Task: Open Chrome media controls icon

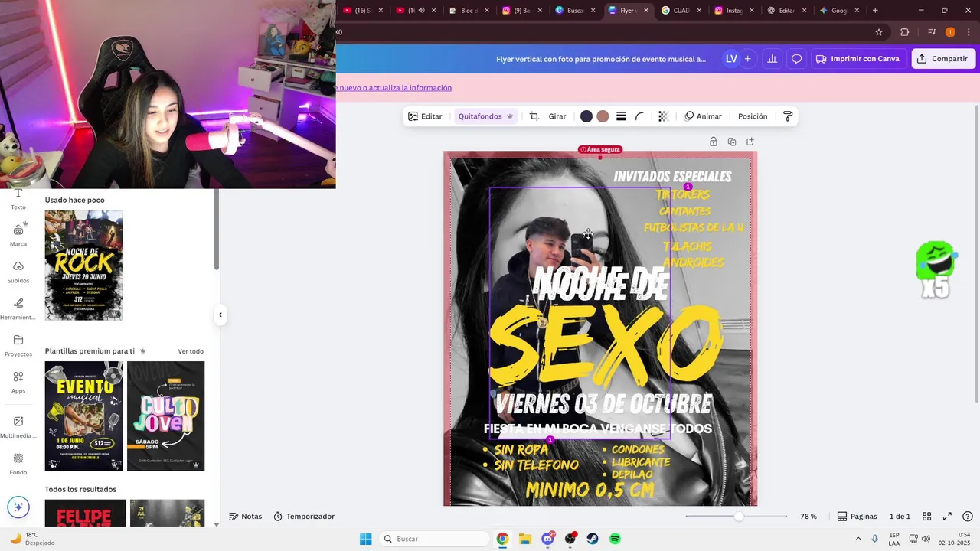Action: tap(932, 32)
